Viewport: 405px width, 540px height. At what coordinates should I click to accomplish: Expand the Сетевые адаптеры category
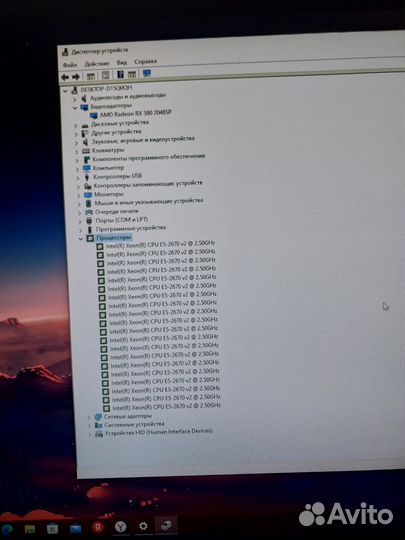point(90,418)
